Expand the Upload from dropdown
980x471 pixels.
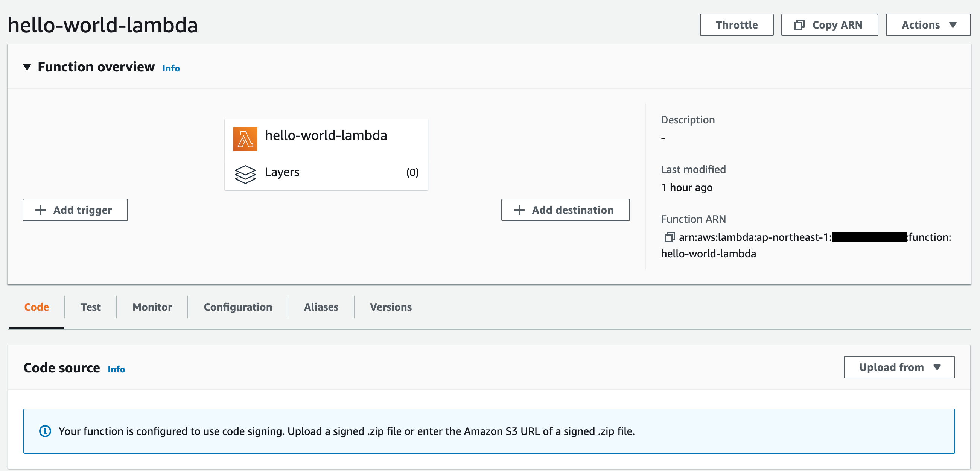click(899, 367)
